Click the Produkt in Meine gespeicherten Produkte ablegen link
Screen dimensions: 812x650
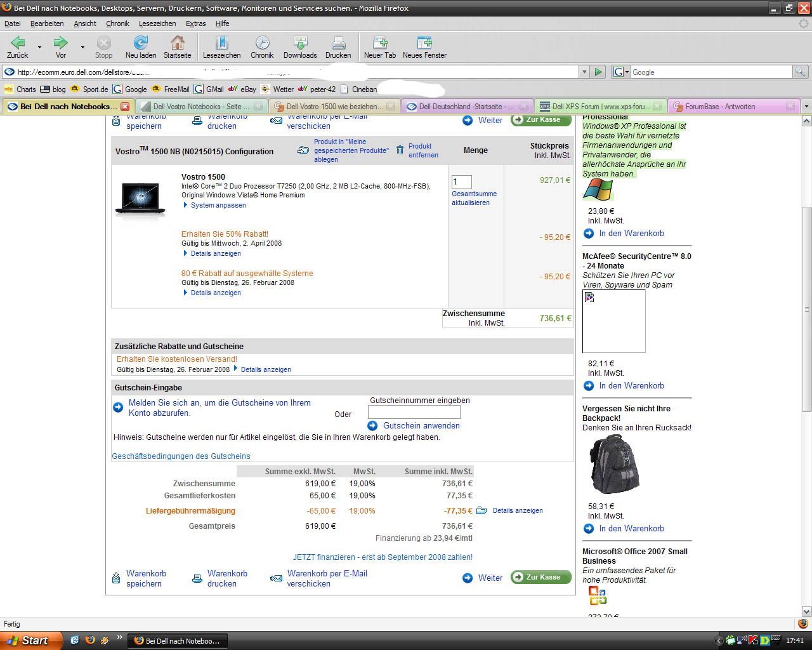[x=351, y=150]
